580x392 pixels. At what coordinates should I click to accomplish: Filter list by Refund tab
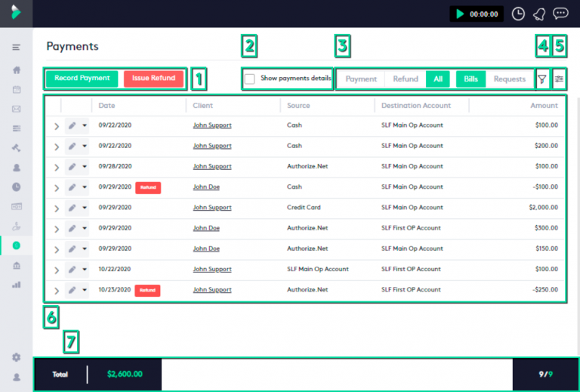tap(406, 79)
